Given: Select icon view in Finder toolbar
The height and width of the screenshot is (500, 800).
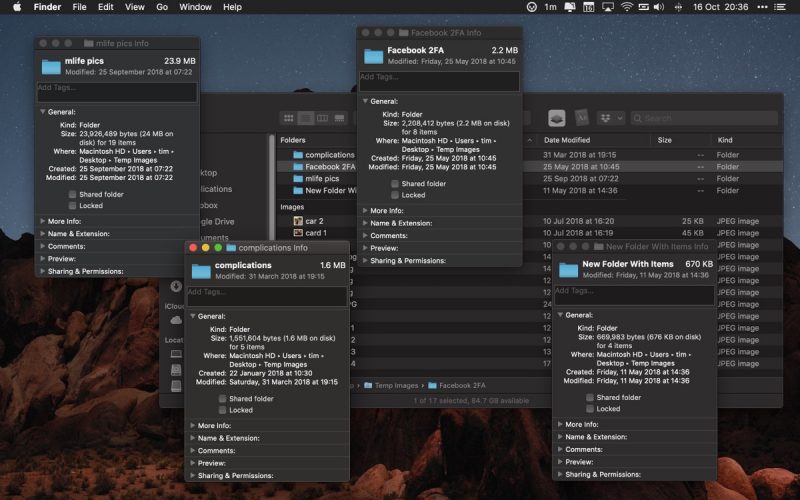Looking at the screenshot, I should pos(288,118).
